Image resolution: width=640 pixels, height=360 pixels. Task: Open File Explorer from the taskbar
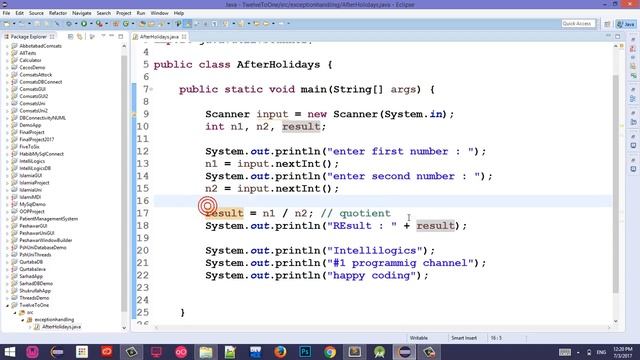tap(206, 352)
